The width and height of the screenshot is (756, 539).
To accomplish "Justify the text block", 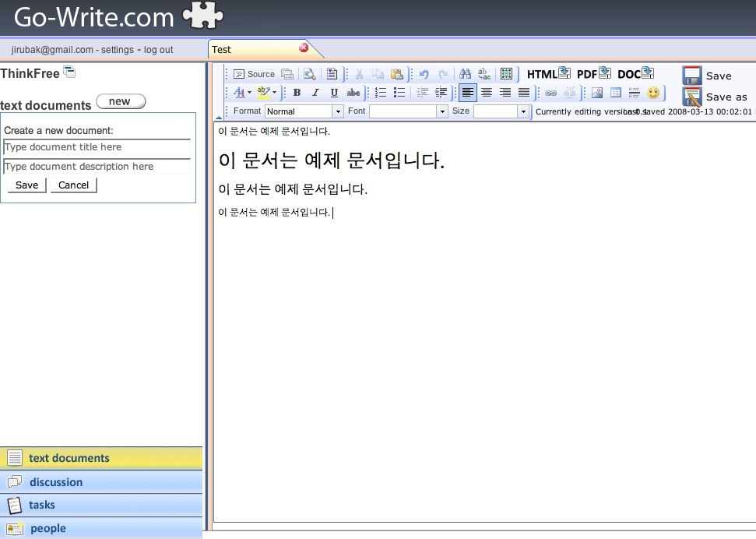I will tap(524, 93).
